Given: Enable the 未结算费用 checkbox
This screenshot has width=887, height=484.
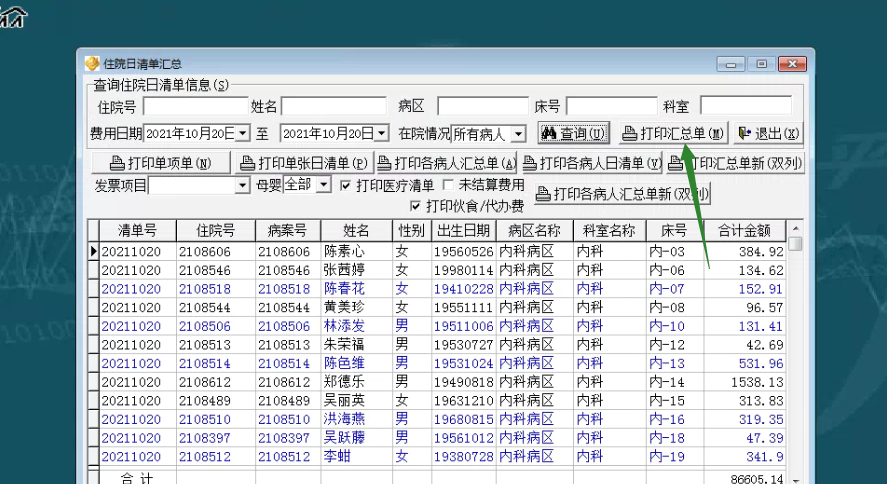Looking at the screenshot, I should tap(448, 186).
